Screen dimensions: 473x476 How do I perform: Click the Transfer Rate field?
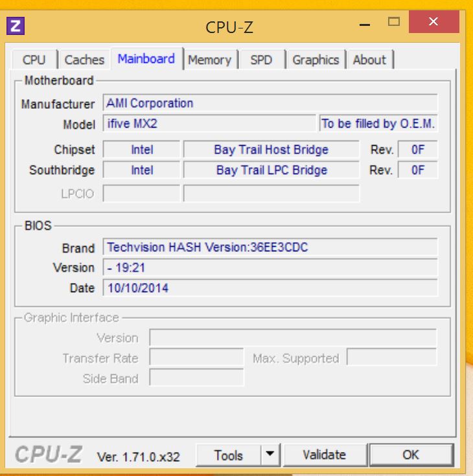click(196, 357)
